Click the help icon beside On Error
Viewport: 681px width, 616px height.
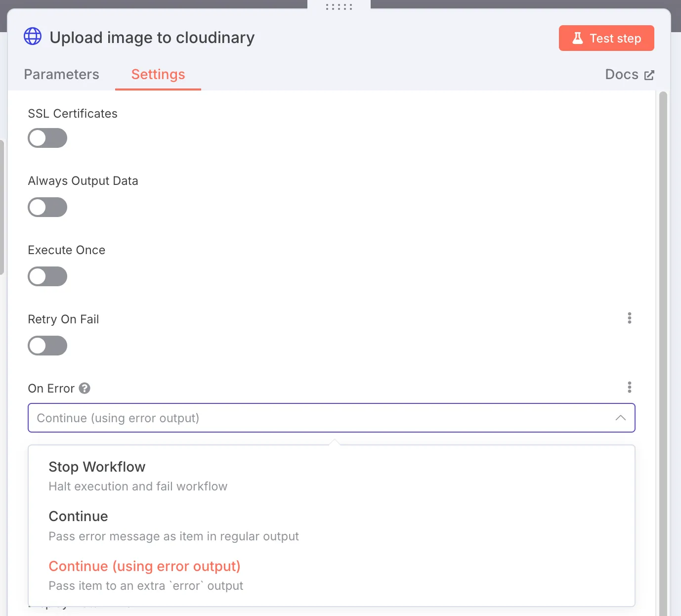coord(85,388)
